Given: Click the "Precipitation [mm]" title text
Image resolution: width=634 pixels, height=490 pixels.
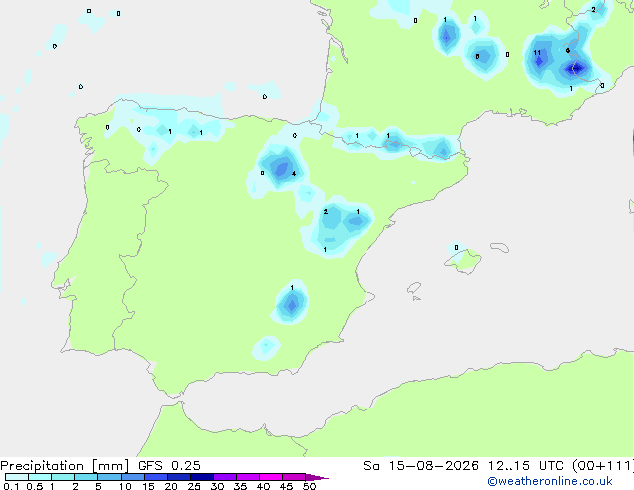Looking at the screenshot, I should coord(64,466).
